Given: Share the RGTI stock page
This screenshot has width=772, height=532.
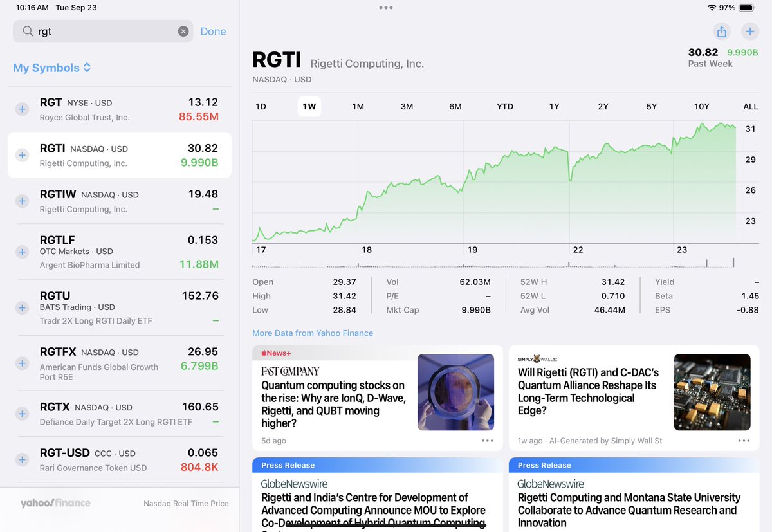Looking at the screenshot, I should pyautogui.click(x=721, y=32).
